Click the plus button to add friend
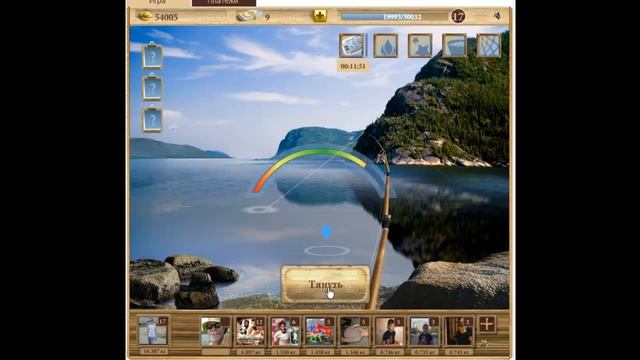Screen dimensions: 640x360 point(487,324)
